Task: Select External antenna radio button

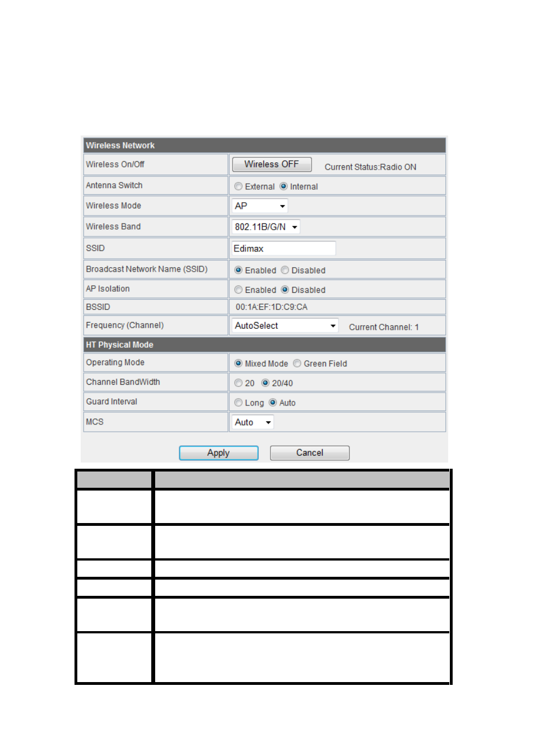Action: click(x=239, y=186)
